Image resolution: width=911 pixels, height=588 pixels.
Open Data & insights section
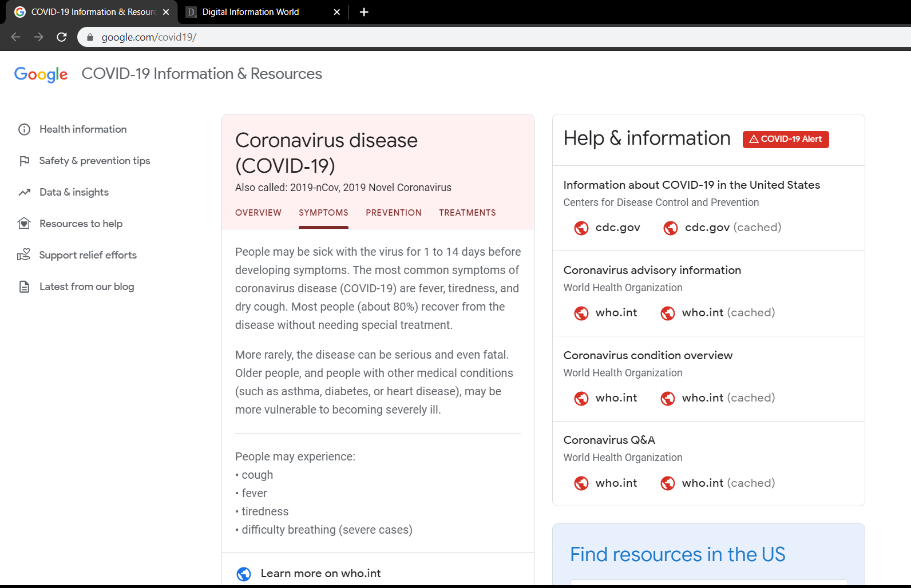coord(74,192)
